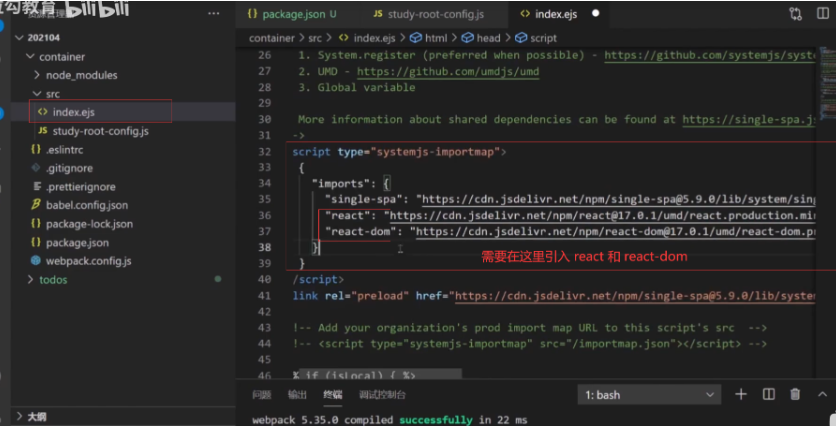
Task: Click the script tag on line 32
Action: pyautogui.click(x=311, y=151)
